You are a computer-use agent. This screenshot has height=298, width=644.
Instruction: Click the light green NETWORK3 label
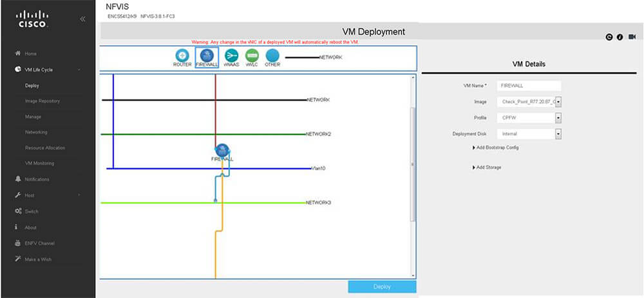[318, 203]
